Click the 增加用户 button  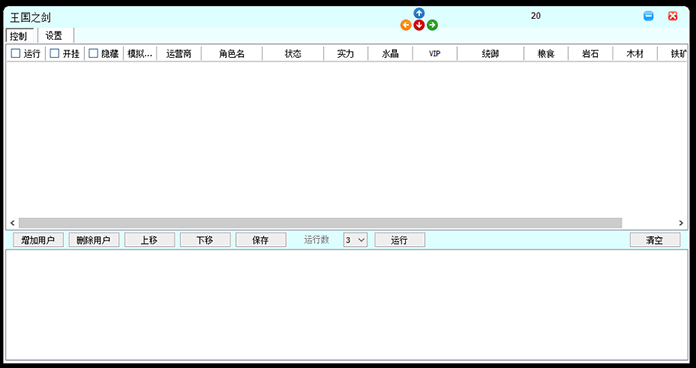[x=38, y=240]
